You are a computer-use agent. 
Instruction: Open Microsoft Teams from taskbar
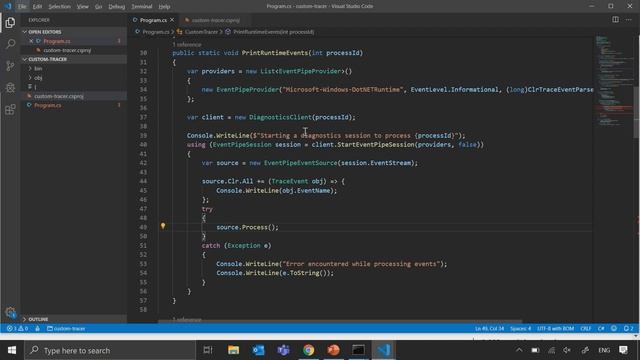point(283,350)
